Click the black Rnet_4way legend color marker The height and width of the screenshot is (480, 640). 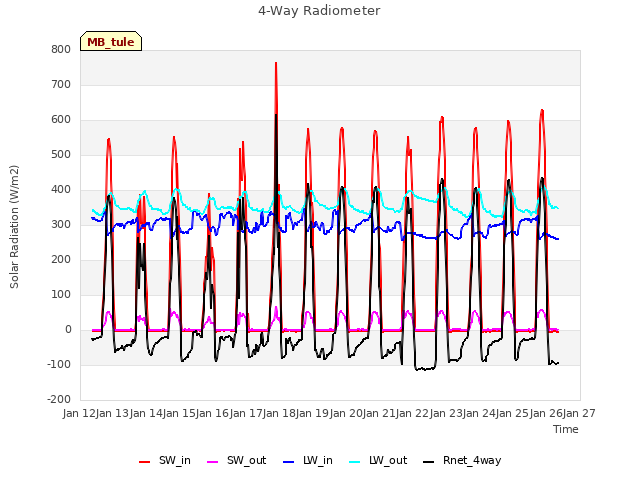tap(429, 462)
